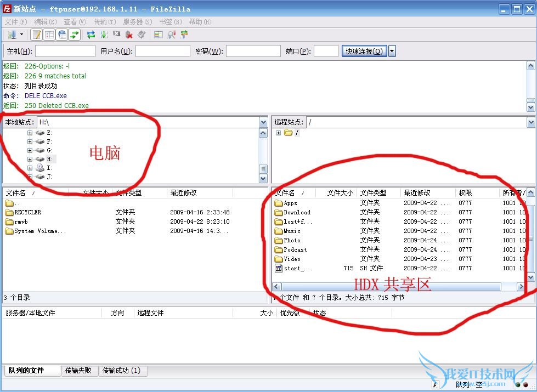Click the 快速连接 quick connect button

[x=364, y=51]
